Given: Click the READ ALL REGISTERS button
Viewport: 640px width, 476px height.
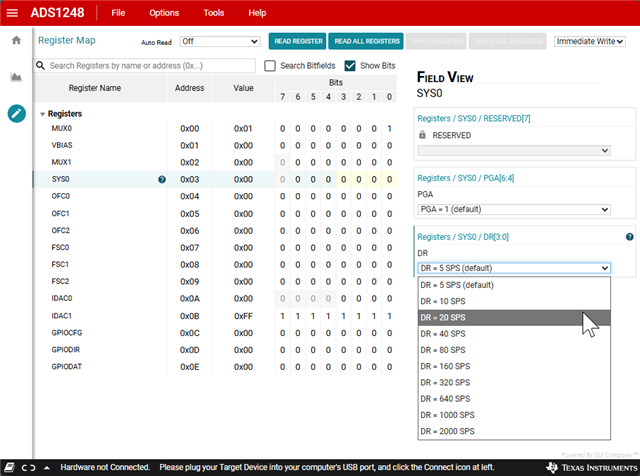Looking at the screenshot, I should [x=366, y=41].
